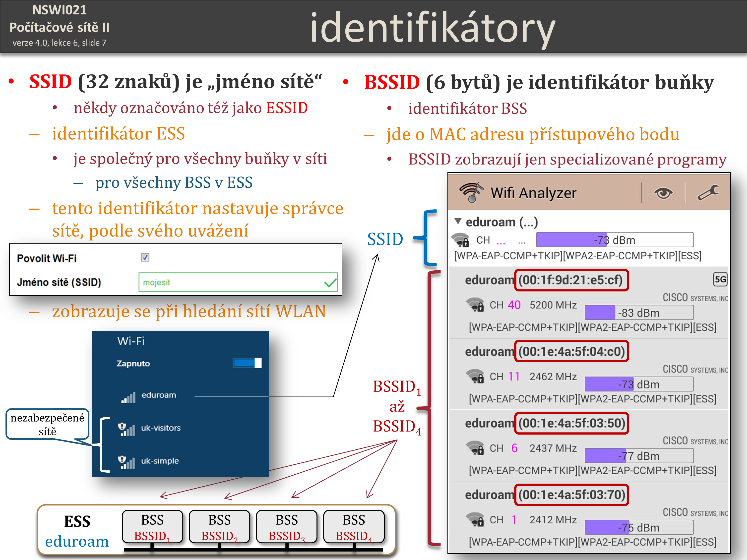
Task: Select the eduroam network in Wi-Fi list
Action: click(x=159, y=395)
